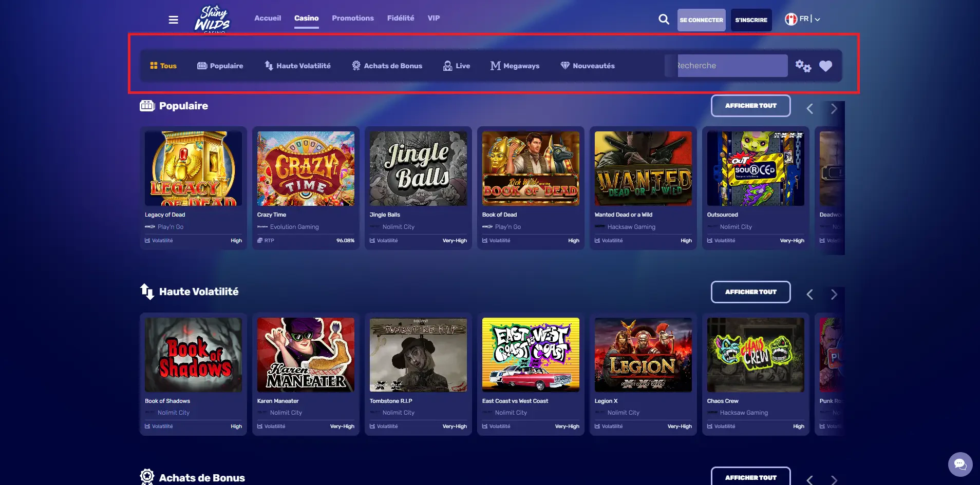Open Fidélité page
980x485 pixels.
click(x=401, y=18)
